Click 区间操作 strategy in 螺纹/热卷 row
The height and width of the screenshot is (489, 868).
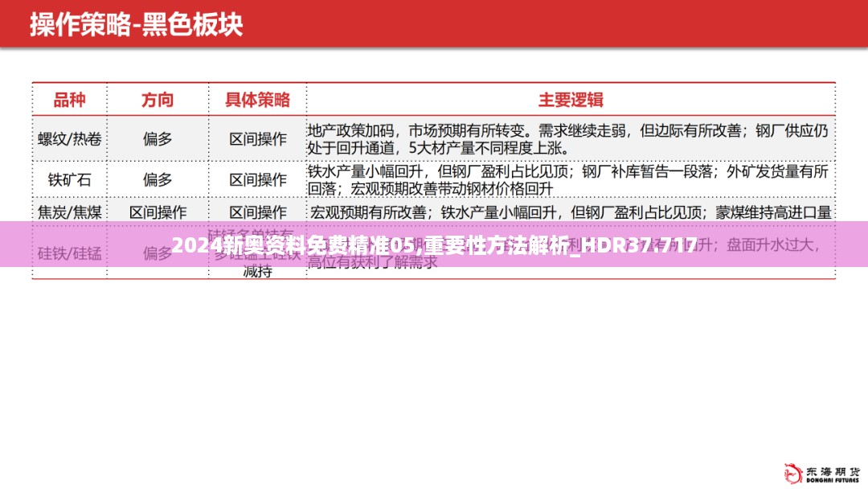tap(258, 139)
